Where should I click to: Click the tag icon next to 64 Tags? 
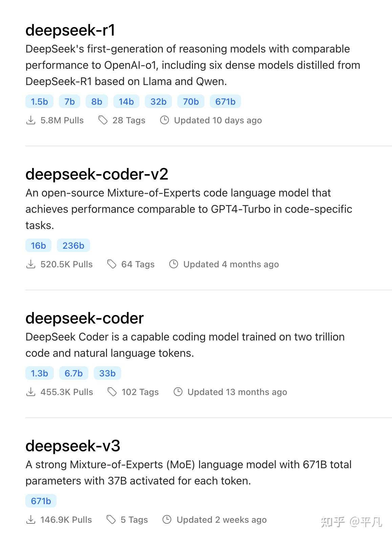(112, 264)
